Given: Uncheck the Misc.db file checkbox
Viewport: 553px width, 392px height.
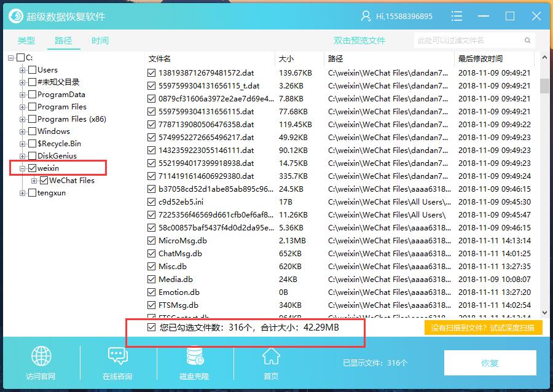Looking at the screenshot, I should (151, 267).
